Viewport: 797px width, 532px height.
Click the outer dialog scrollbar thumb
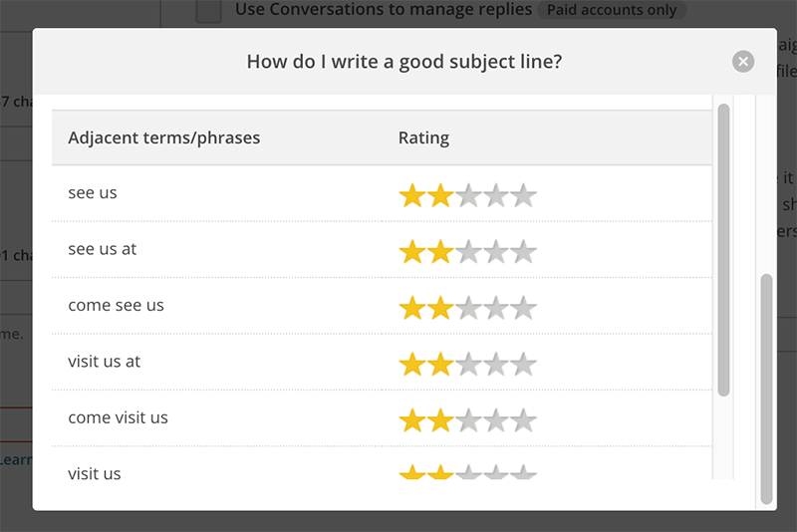[x=766, y=390]
